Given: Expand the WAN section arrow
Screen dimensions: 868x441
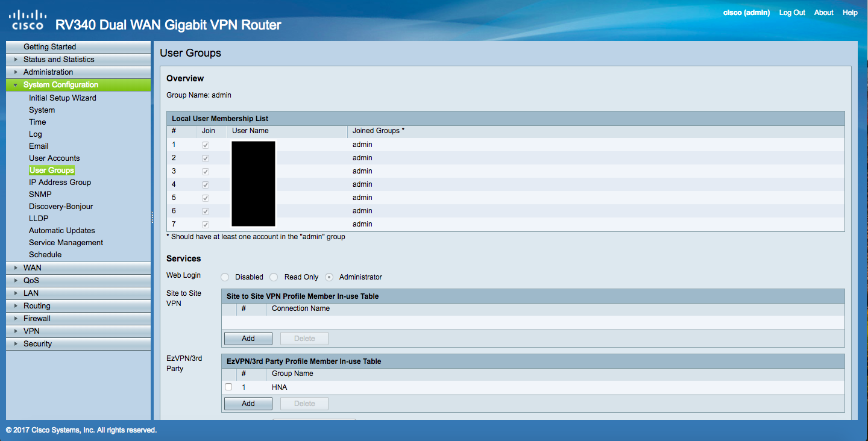Looking at the screenshot, I should (16, 268).
